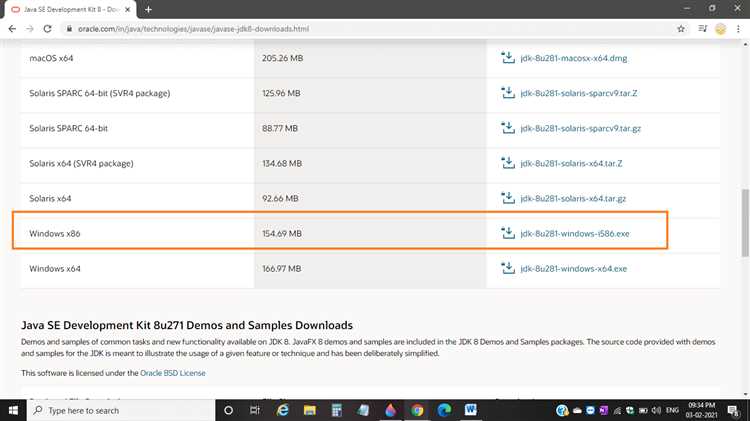Switch to Chrome taskbar icon
The image size is (750, 421).
tap(417, 410)
